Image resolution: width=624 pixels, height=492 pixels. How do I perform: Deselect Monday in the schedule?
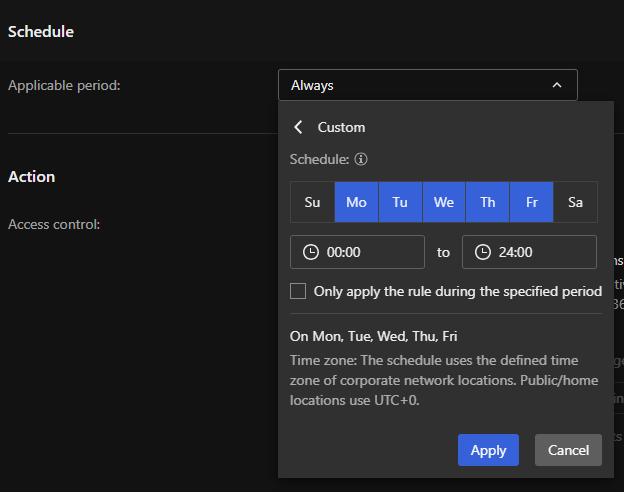(356, 202)
